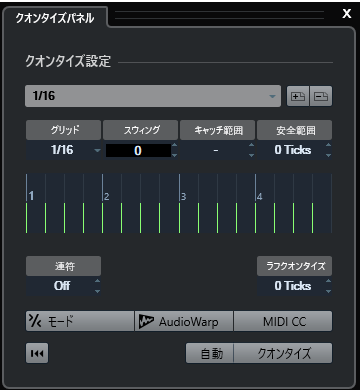Increase the キャッチ範囲 value with up arrow

[251, 145]
